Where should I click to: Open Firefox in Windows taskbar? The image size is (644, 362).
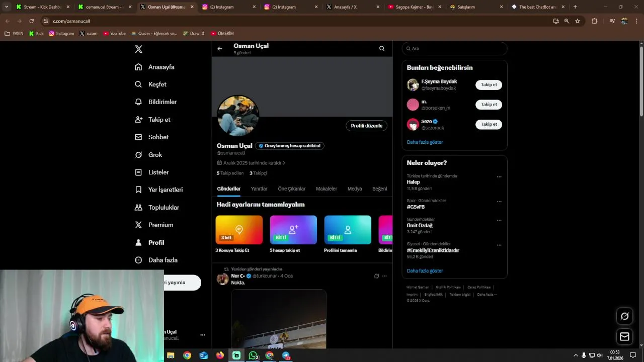point(220,355)
